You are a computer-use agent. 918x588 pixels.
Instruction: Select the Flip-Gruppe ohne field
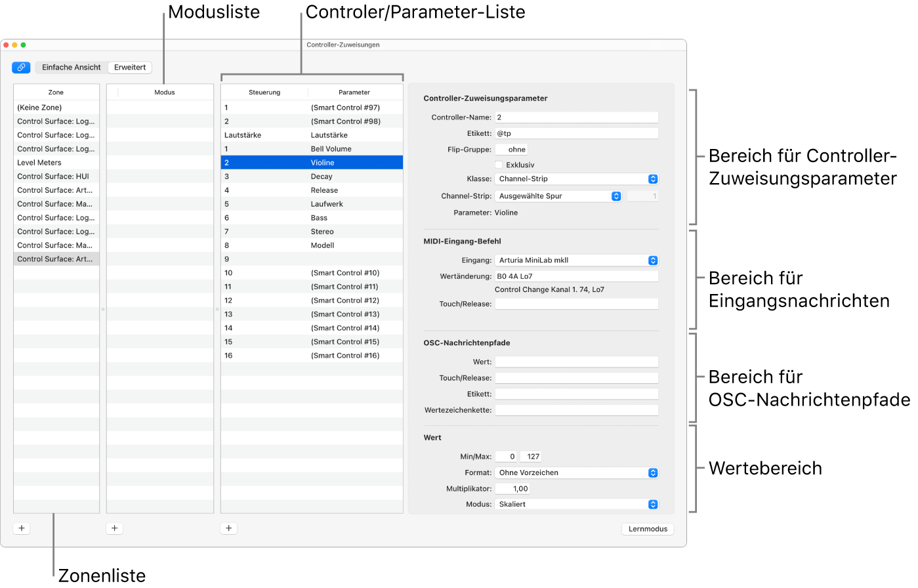[x=511, y=150]
